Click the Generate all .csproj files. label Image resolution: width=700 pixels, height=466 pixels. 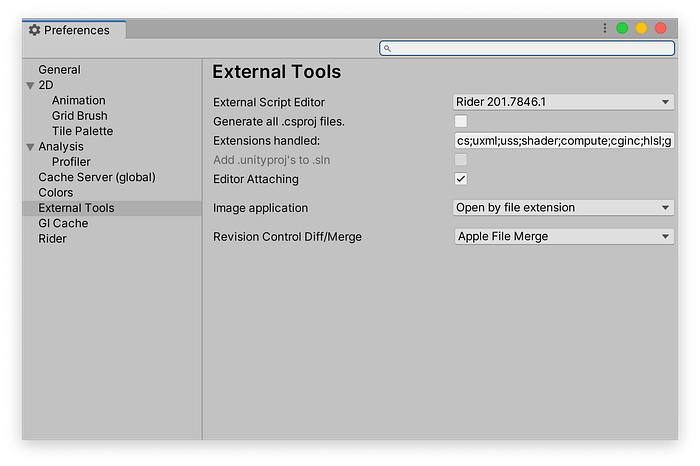pyautogui.click(x=279, y=122)
